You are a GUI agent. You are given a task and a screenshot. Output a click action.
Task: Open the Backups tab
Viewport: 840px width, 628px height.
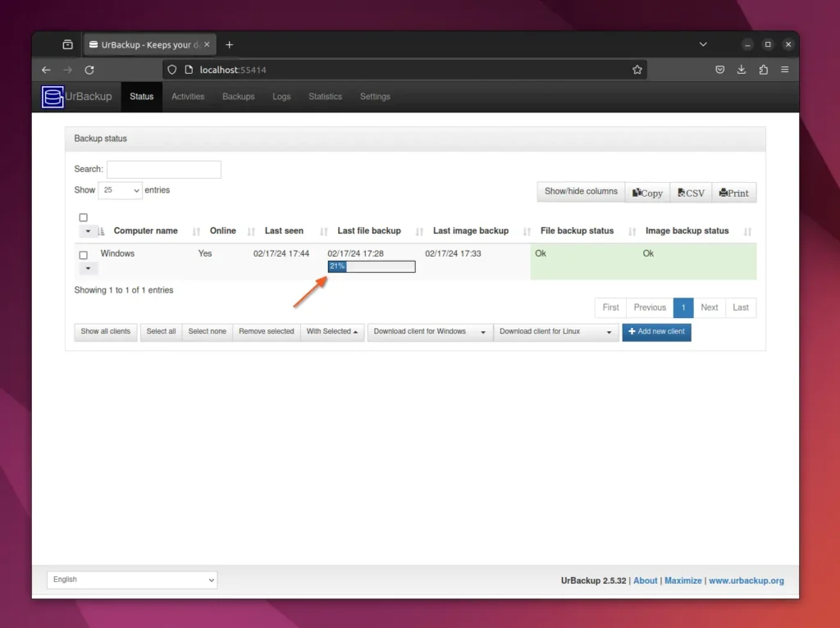(x=239, y=97)
